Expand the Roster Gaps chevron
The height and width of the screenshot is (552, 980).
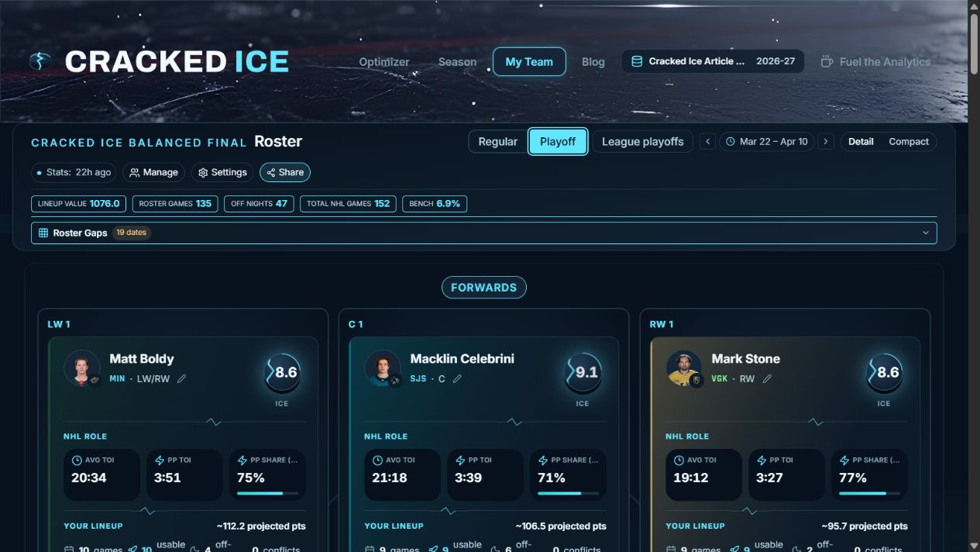click(x=925, y=233)
